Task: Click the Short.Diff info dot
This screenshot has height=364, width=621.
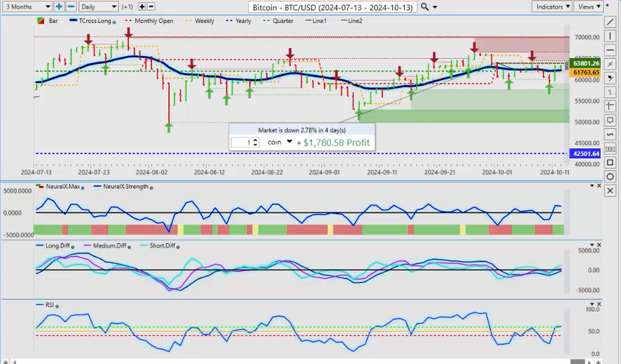Action: [x=178, y=247]
